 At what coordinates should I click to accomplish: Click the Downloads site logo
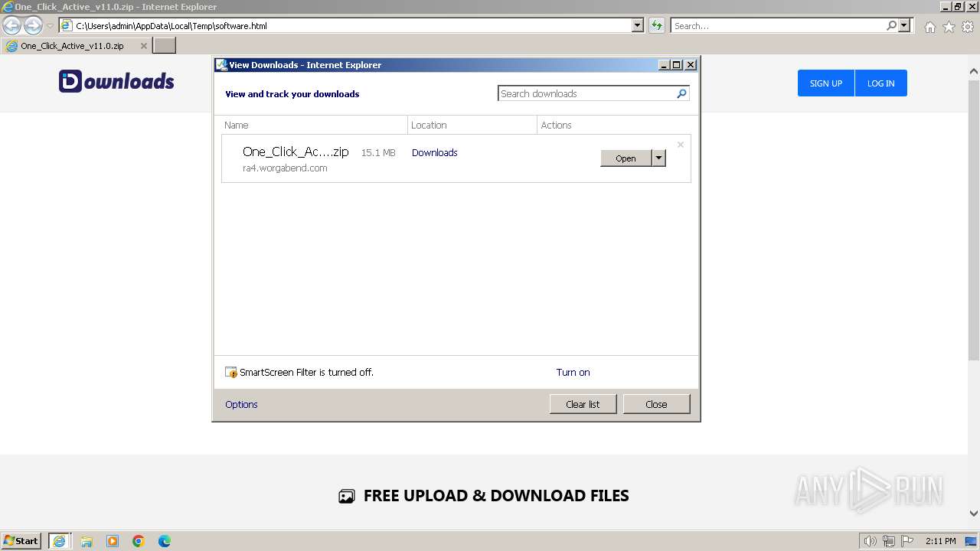point(116,81)
